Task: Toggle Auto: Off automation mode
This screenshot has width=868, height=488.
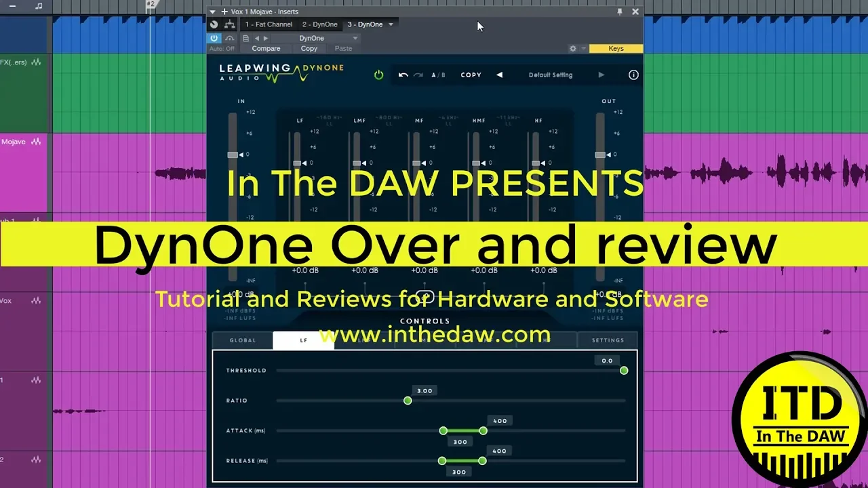Action: (x=222, y=49)
